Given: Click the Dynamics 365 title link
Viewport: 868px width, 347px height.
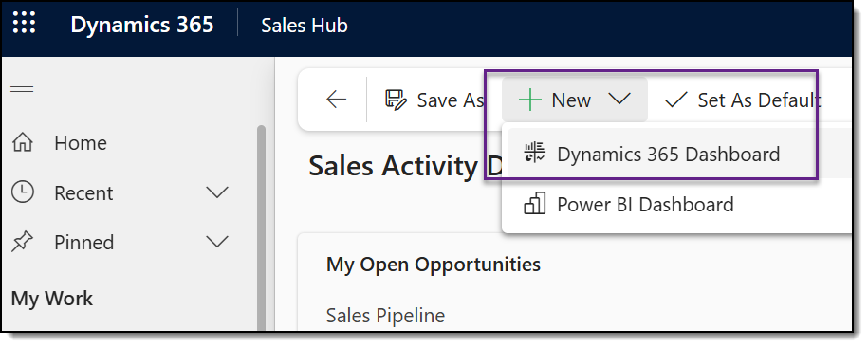Looking at the screenshot, I should pos(142,25).
